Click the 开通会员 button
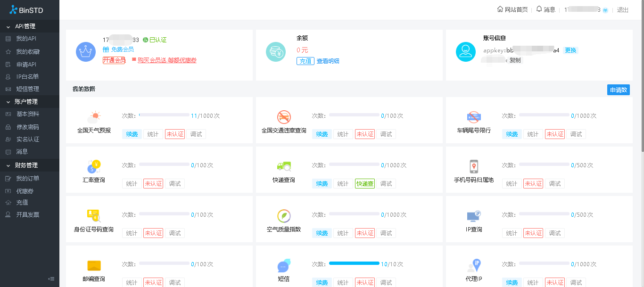This screenshot has height=287, width=644. [114, 60]
